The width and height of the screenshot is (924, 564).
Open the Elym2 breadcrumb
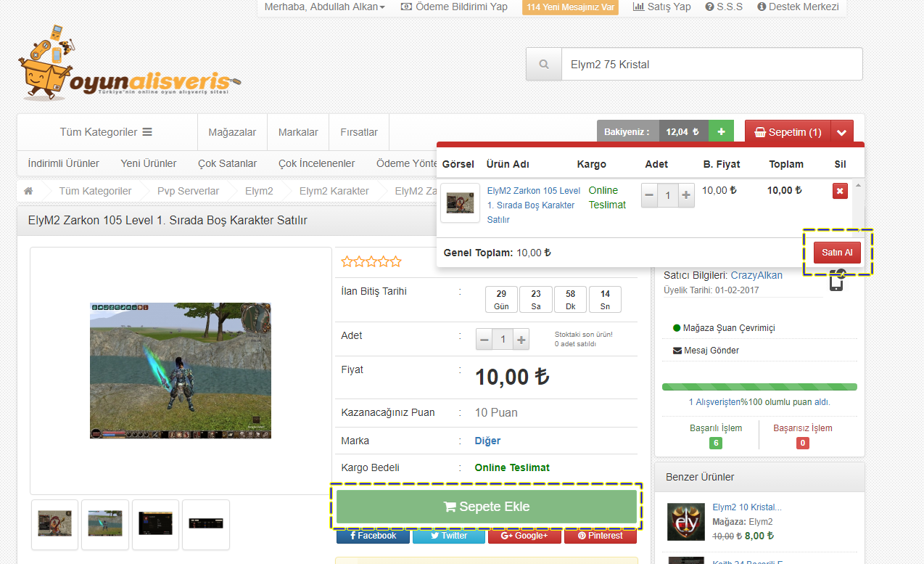click(259, 191)
